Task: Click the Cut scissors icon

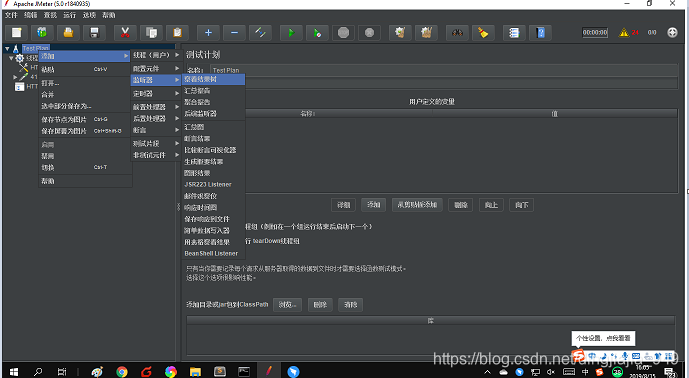Action: (125, 33)
